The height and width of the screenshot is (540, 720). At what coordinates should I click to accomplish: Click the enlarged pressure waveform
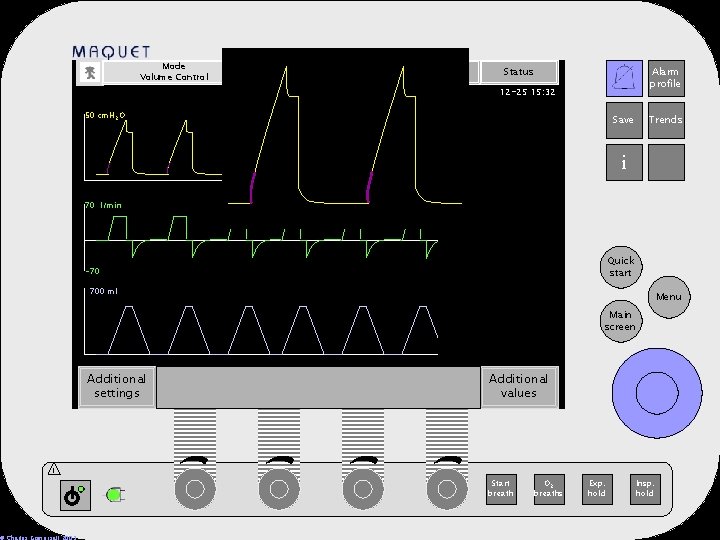point(345,135)
